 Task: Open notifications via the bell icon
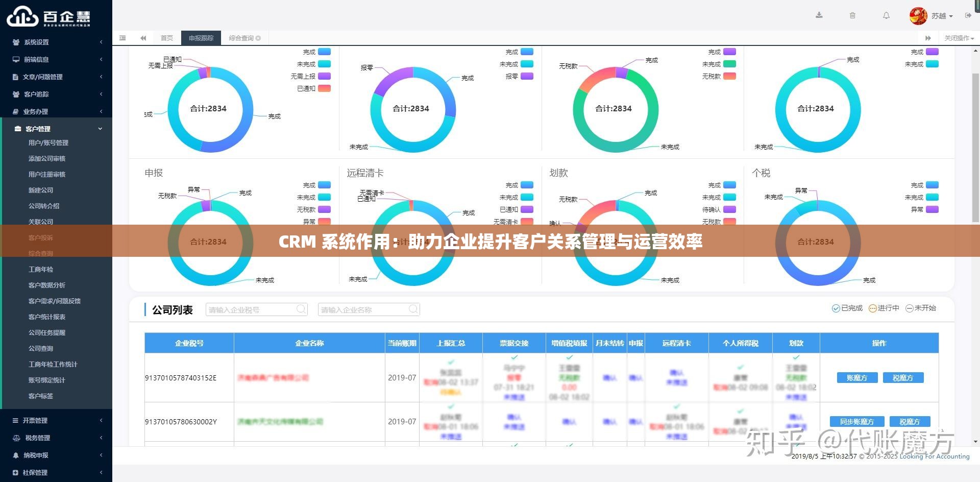[886, 15]
